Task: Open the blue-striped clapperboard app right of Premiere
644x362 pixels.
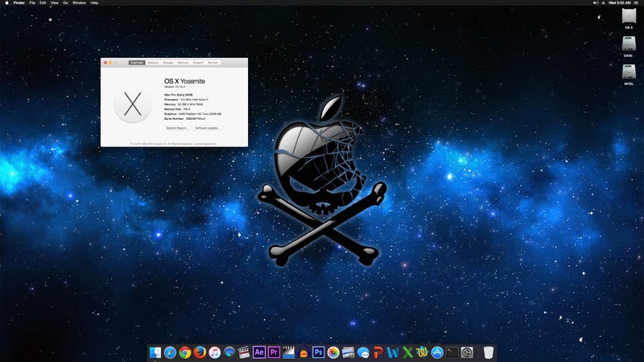Action: point(289,352)
